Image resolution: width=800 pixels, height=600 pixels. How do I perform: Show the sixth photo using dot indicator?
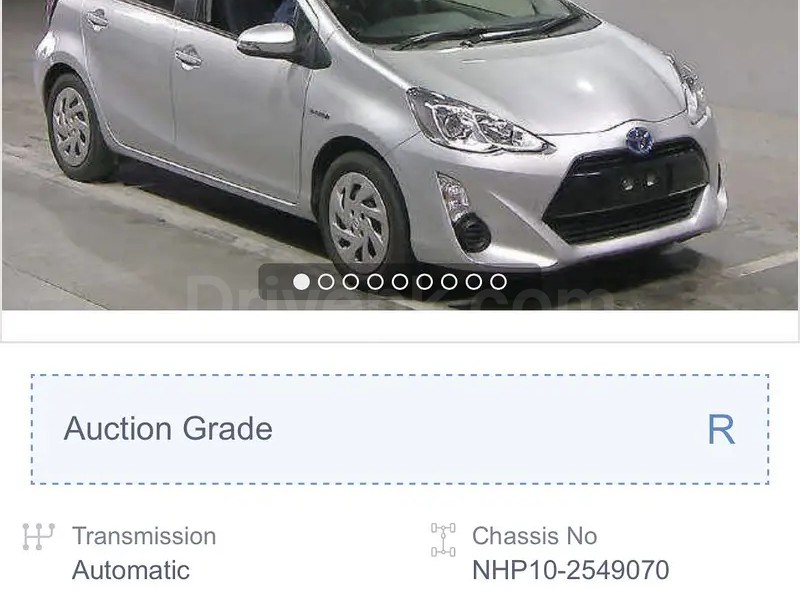424,282
